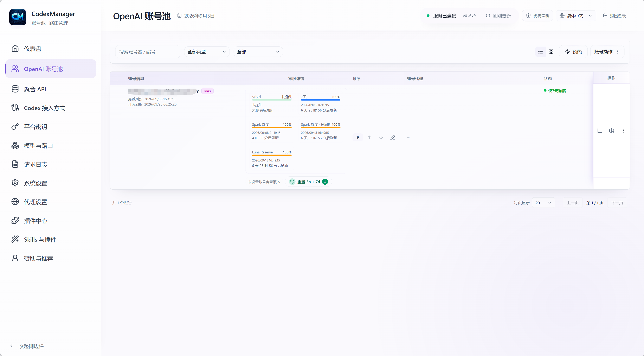Click the 预热 warm-up button
Image resolution: width=644 pixels, height=356 pixels.
click(x=573, y=52)
